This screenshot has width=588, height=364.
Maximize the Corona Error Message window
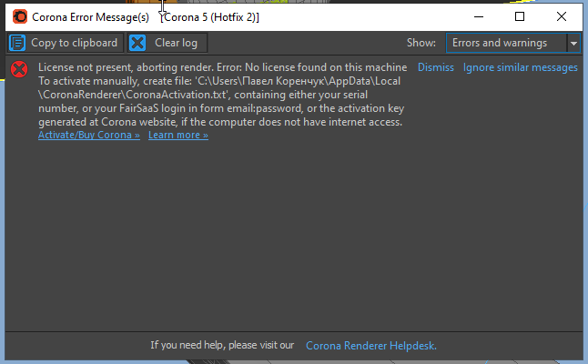tap(520, 16)
